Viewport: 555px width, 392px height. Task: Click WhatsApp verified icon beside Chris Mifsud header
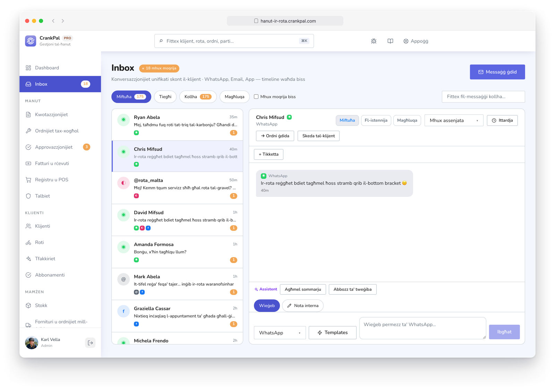click(289, 117)
